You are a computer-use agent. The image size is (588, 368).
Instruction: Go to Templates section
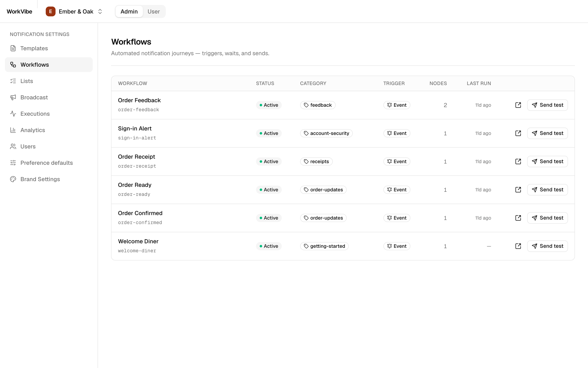(49, 48)
